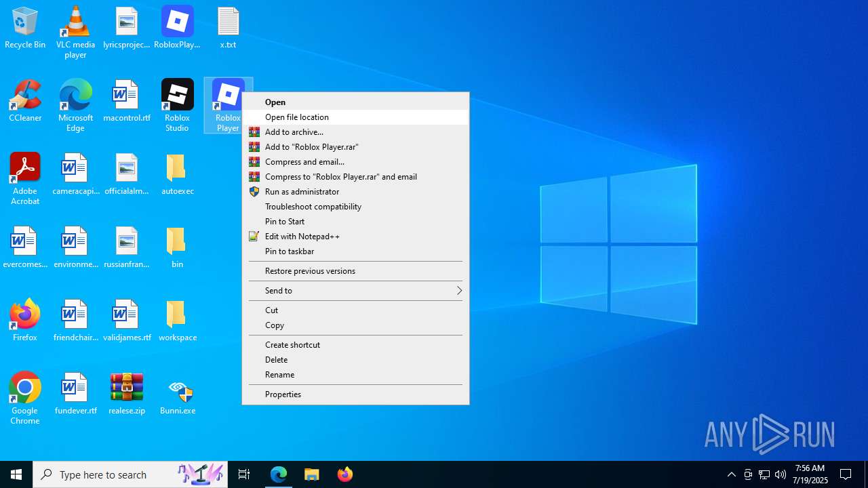Screen dimensions: 868x488
Task: Focus the taskbar search box
Action: tap(130, 474)
